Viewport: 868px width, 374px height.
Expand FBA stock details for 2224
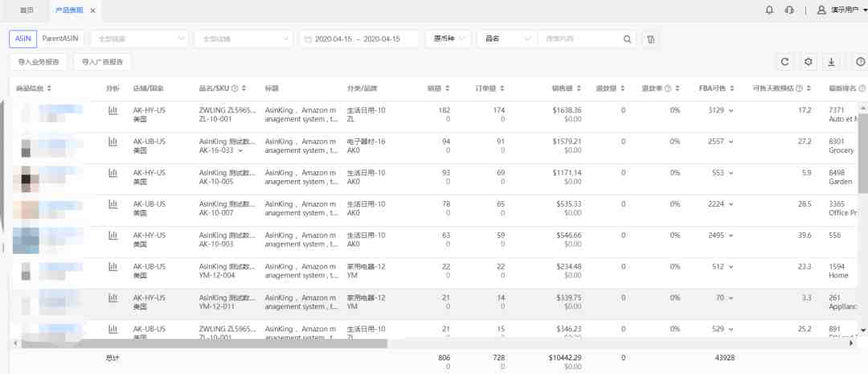731,204
